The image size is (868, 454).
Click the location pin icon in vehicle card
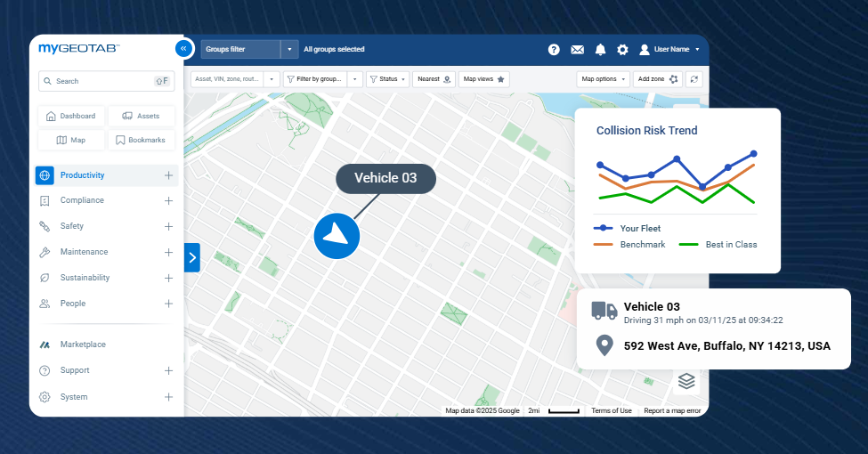(x=604, y=345)
